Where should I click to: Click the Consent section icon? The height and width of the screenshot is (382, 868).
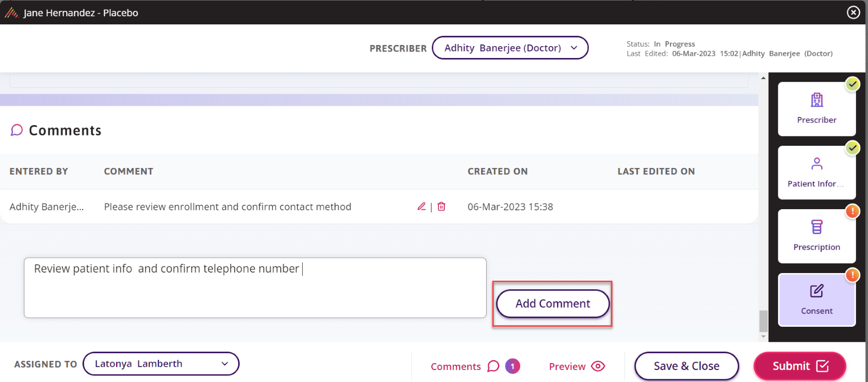point(816,291)
